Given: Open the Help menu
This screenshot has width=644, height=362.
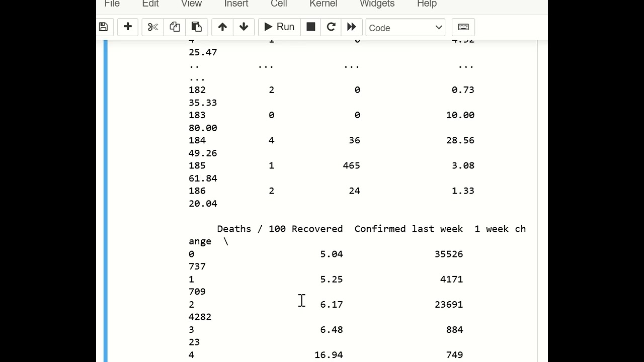Looking at the screenshot, I should coord(427,4).
